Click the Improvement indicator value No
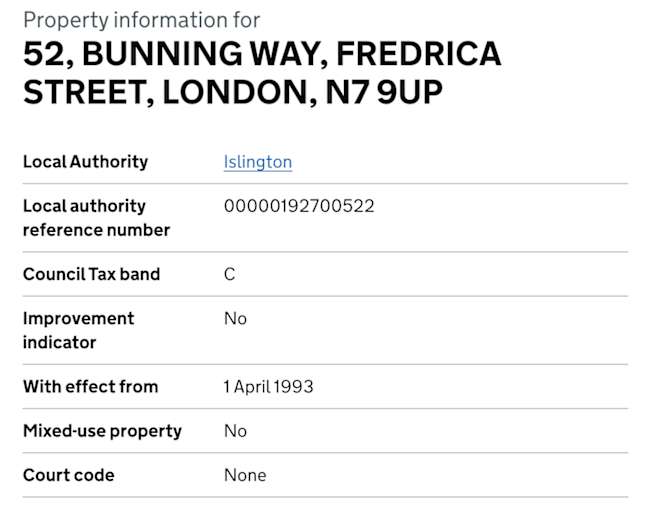The image size is (672, 522). (x=235, y=319)
